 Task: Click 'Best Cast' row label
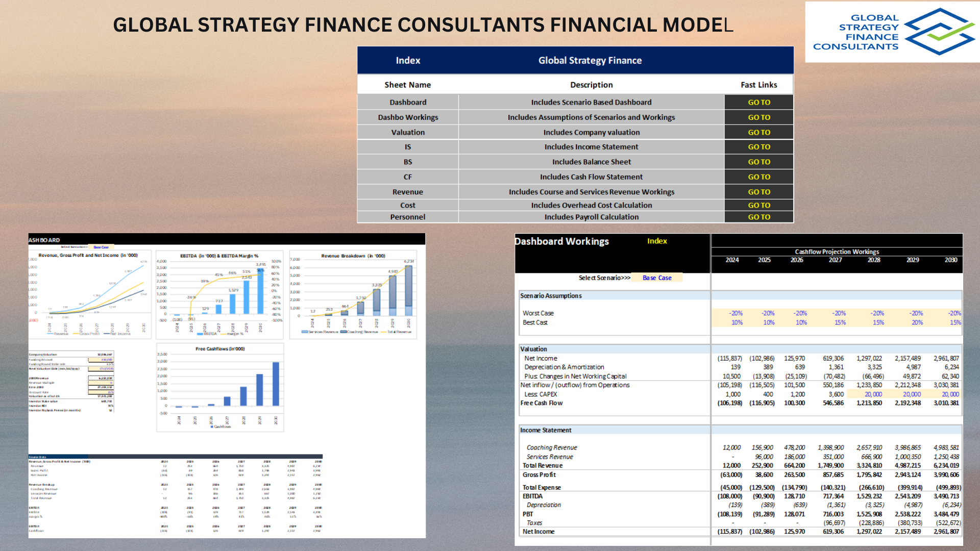535,322
